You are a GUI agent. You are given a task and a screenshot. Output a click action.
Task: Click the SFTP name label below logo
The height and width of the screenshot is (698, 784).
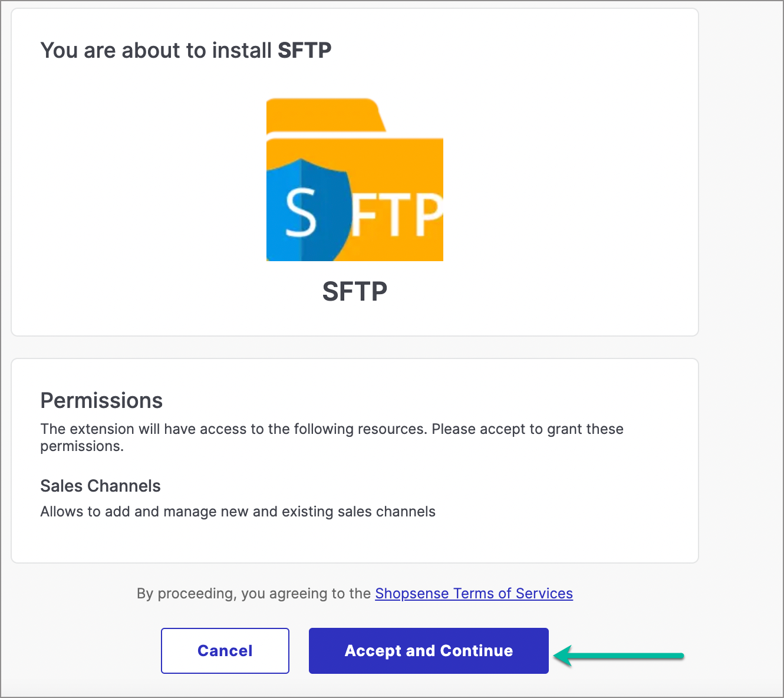pyautogui.click(x=355, y=291)
